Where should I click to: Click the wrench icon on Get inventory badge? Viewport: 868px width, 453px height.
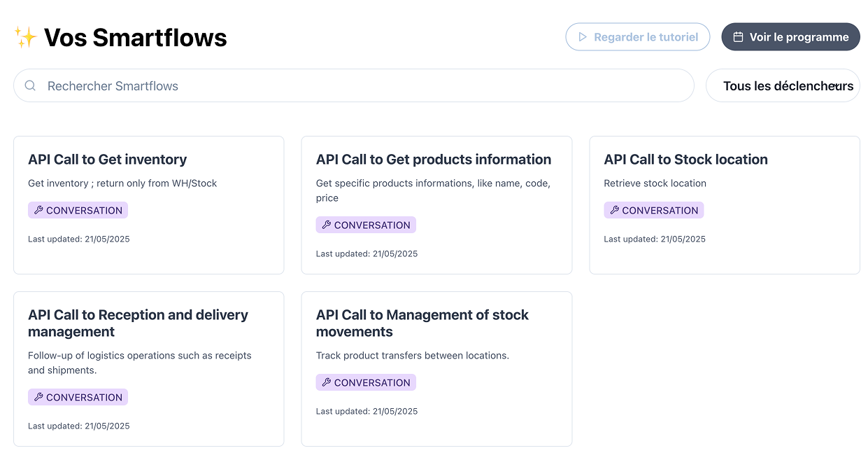click(x=40, y=210)
